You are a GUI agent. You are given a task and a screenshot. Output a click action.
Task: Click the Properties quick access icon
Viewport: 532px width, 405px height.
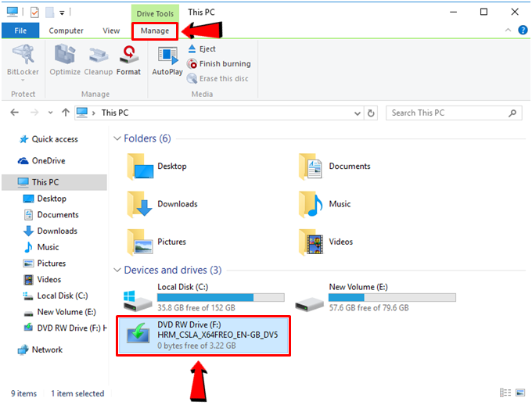tap(34, 13)
